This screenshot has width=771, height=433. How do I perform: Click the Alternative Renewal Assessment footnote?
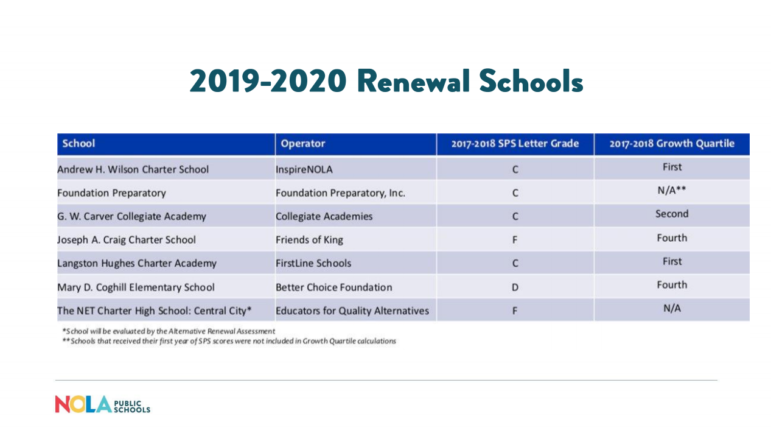coord(169,331)
